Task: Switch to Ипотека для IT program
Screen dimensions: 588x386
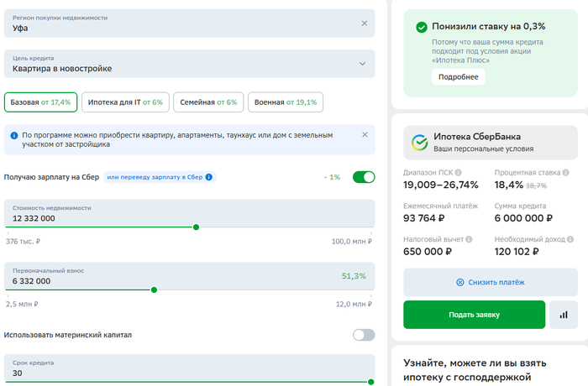Action: coord(125,102)
